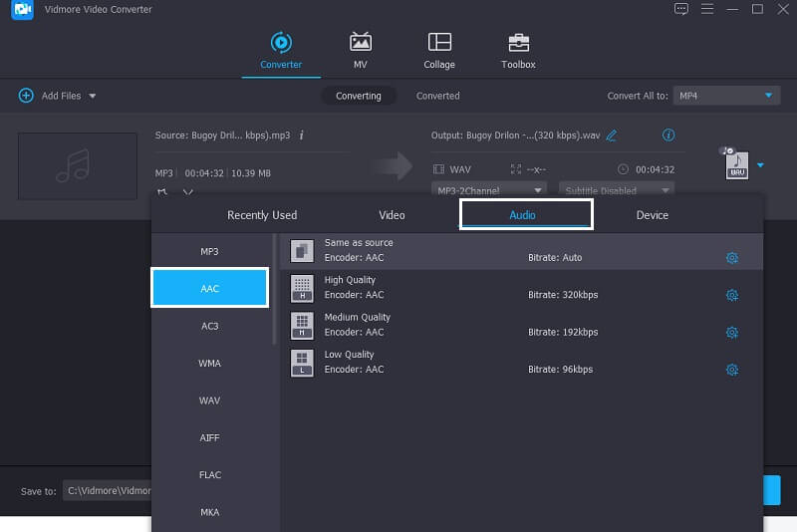The height and width of the screenshot is (532, 797).
Task: Choose WMA in the audio format list
Action: (209, 364)
